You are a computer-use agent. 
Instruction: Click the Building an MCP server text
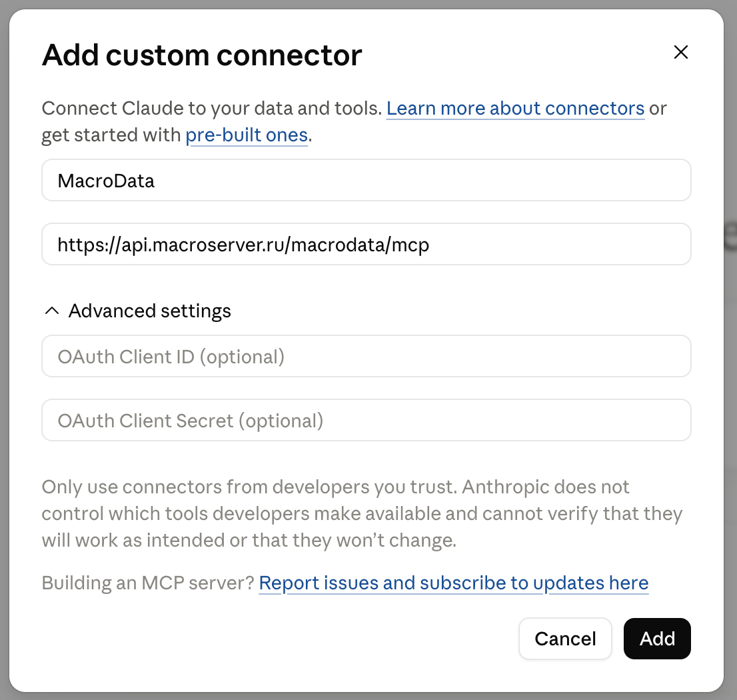tap(148, 583)
